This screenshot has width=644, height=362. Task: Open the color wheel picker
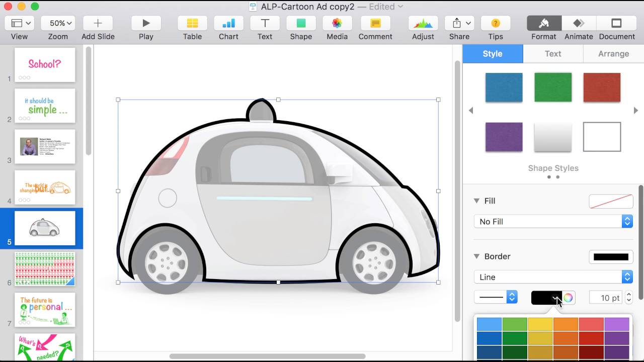click(568, 298)
